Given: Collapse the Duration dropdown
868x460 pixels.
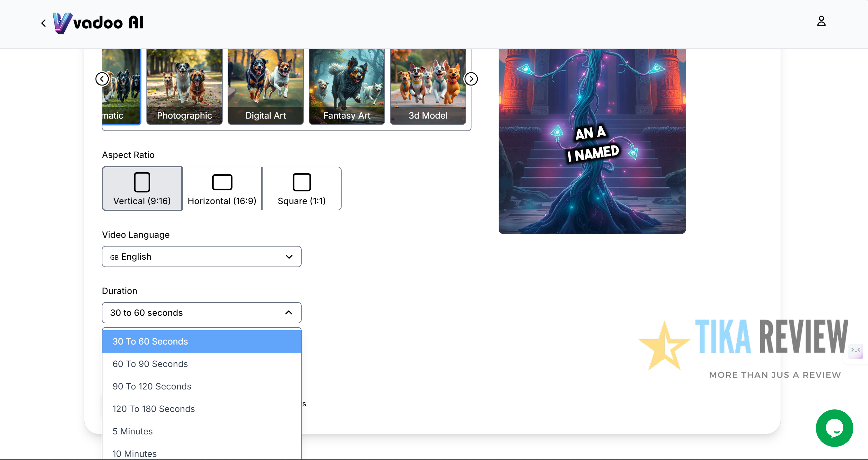Looking at the screenshot, I should pos(201,313).
